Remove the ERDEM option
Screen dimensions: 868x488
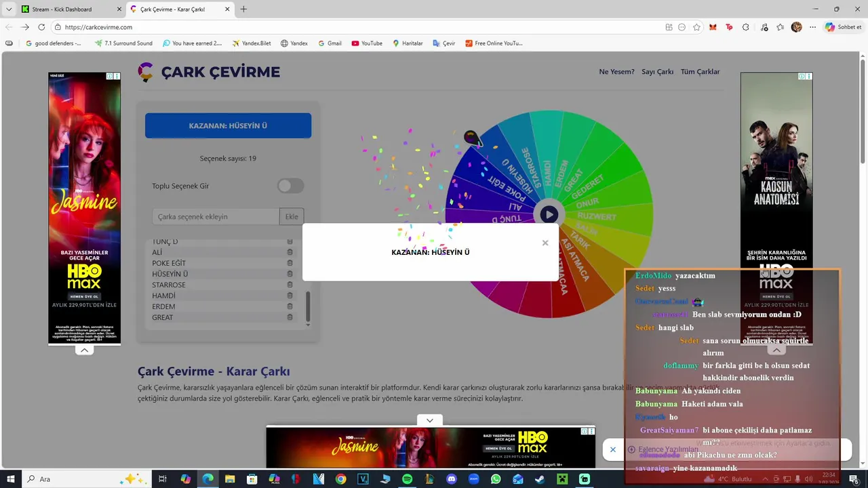click(x=290, y=306)
